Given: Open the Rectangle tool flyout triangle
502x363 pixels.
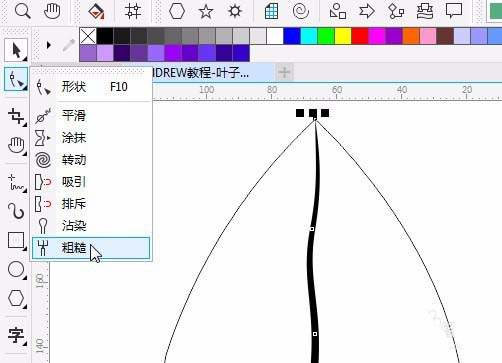Looking at the screenshot, I should (x=25, y=249).
